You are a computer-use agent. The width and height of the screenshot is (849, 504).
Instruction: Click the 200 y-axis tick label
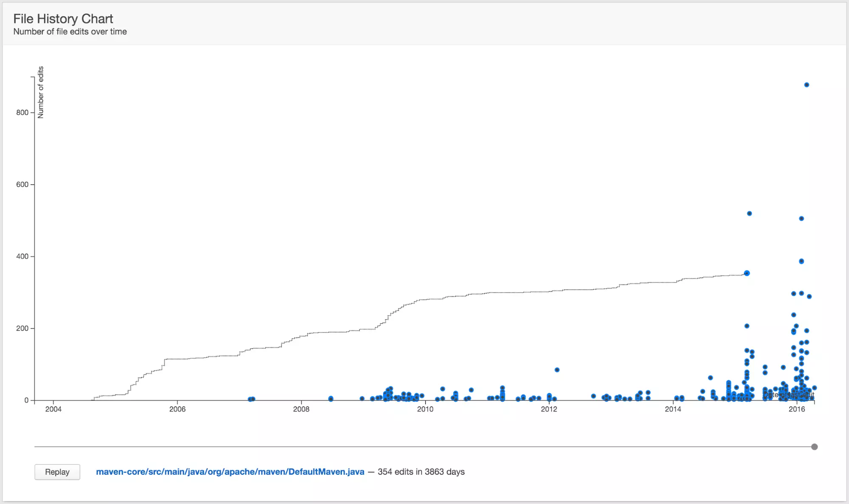pyautogui.click(x=23, y=329)
